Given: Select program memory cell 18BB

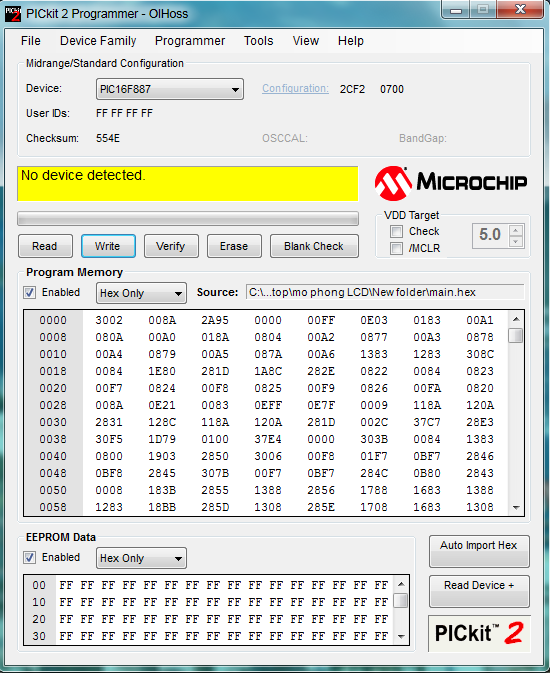Looking at the screenshot, I should click(162, 507).
